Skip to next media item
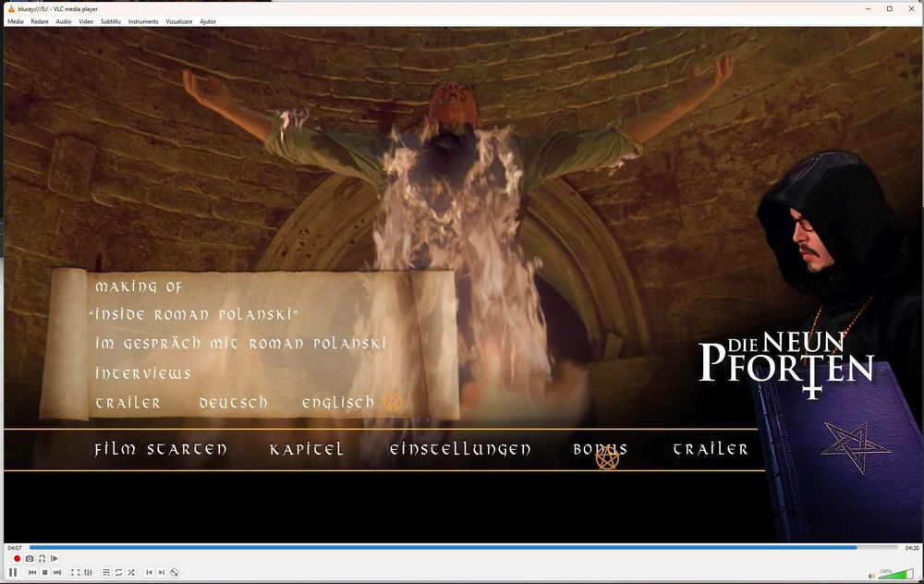Viewport: 924px width, 584px height. (57, 572)
